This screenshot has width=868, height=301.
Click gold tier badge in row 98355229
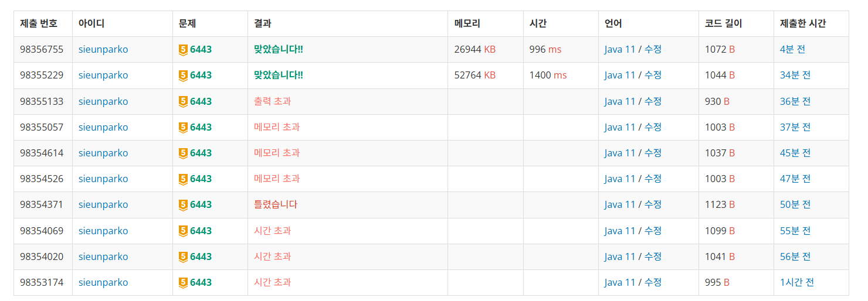click(x=183, y=76)
